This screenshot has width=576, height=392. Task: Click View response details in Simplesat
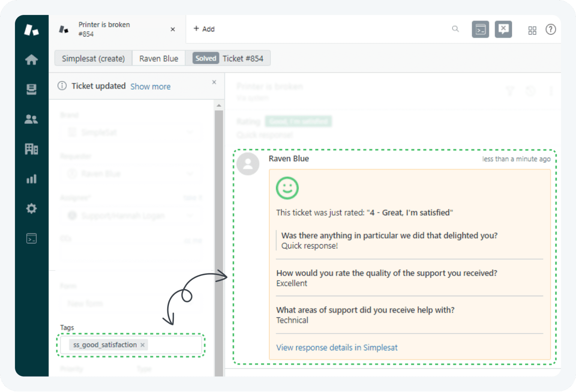[337, 347]
